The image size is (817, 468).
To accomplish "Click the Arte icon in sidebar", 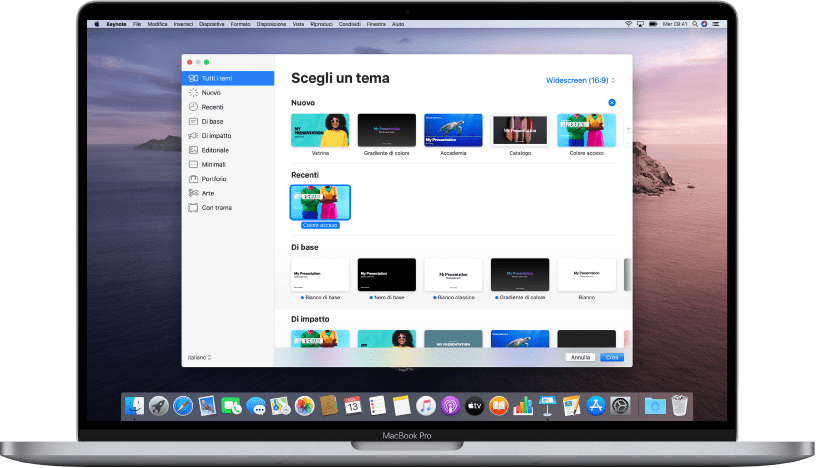I will [193, 193].
